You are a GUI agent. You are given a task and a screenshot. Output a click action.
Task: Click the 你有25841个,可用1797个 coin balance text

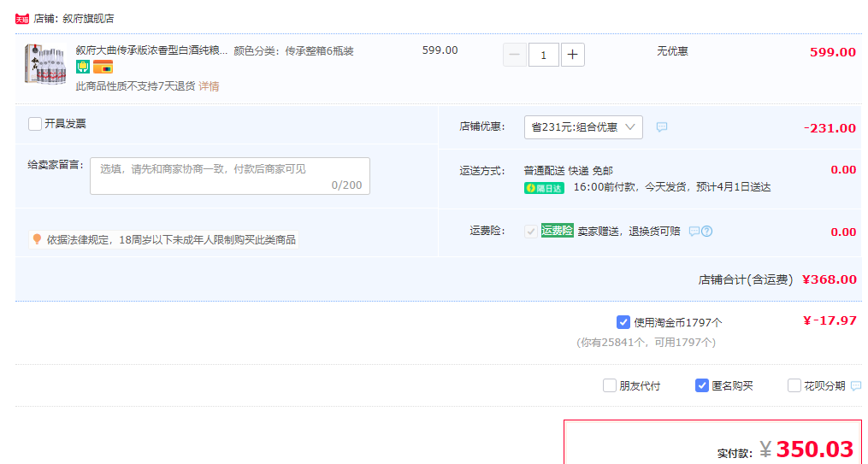click(646, 343)
